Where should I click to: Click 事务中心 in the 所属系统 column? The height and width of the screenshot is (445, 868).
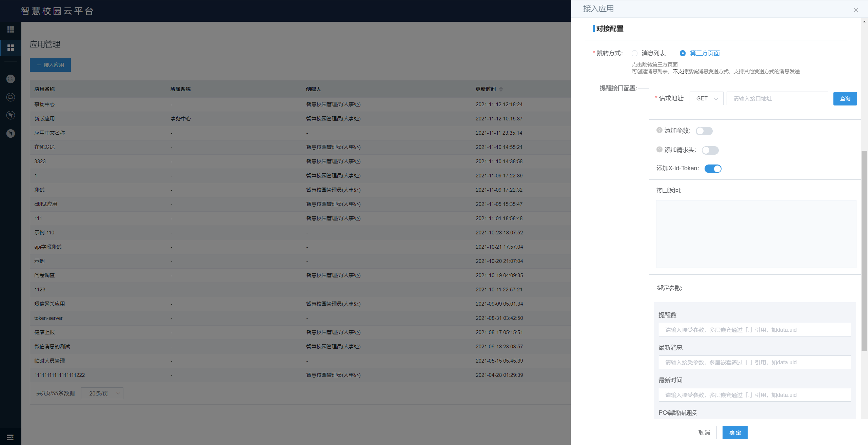(x=181, y=119)
